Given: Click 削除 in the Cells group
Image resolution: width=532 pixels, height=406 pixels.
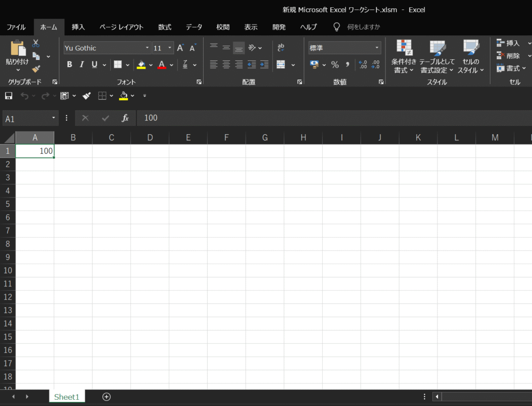Looking at the screenshot, I should [x=508, y=56].
